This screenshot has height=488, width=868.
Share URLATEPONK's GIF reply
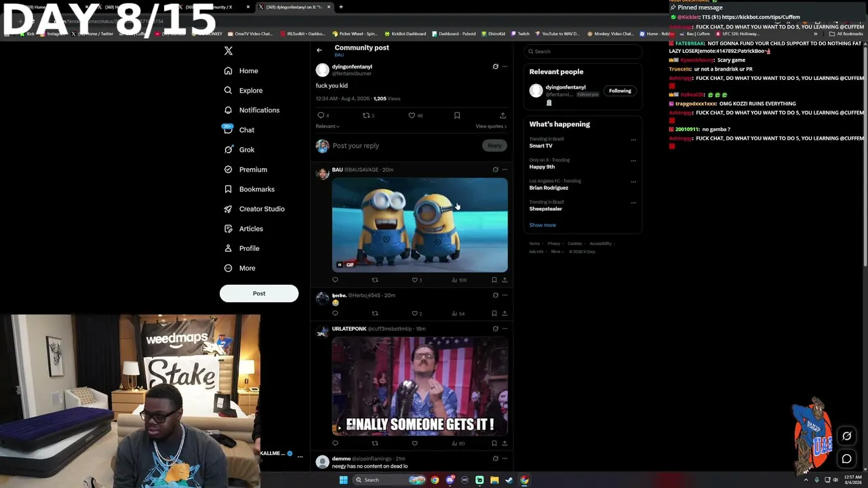[505, 443]
